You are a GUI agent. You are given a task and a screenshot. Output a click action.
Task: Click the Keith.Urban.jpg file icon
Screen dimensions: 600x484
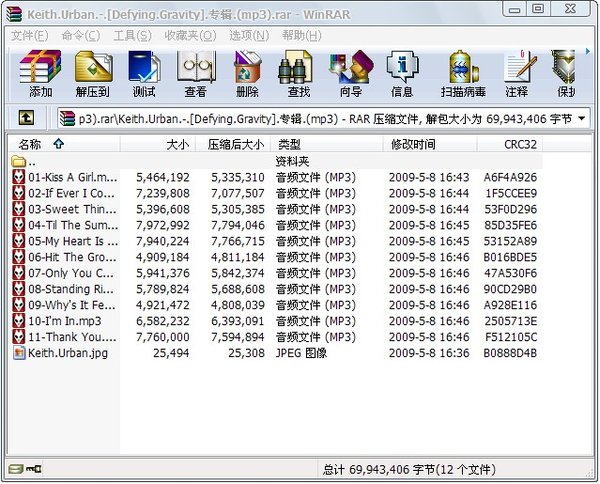pos(19,353)
